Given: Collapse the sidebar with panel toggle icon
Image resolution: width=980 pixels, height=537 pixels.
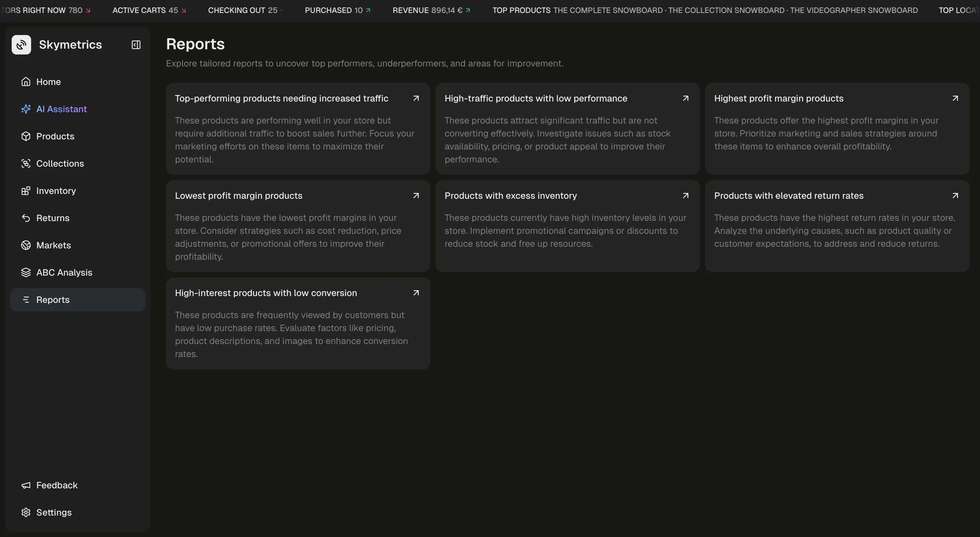Looking at the screenshot, I should pos(136,45).
